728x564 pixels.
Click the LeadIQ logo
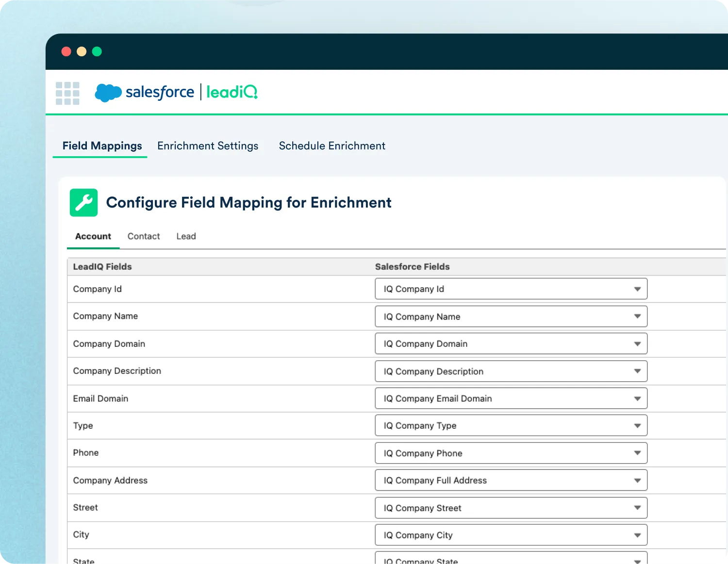(x=232, y=92)
